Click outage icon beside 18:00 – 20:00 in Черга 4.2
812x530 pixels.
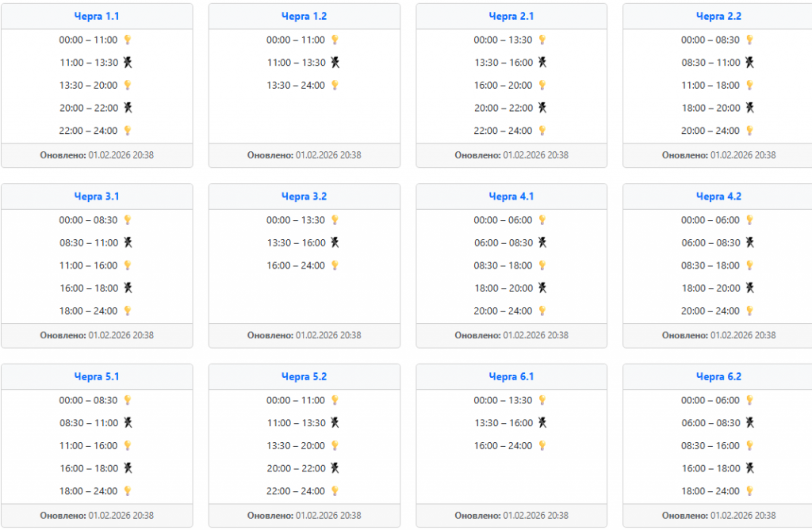tap(749, 288)
